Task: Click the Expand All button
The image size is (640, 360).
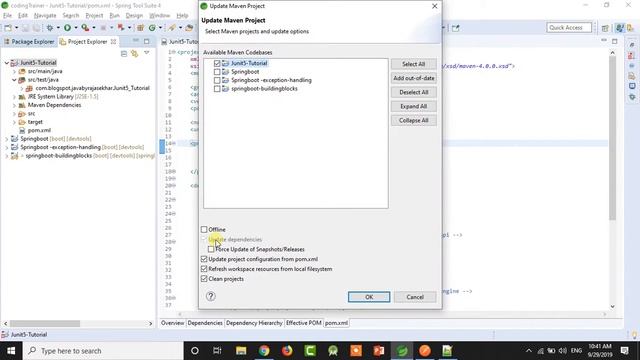Action: [x=413, y=106]
